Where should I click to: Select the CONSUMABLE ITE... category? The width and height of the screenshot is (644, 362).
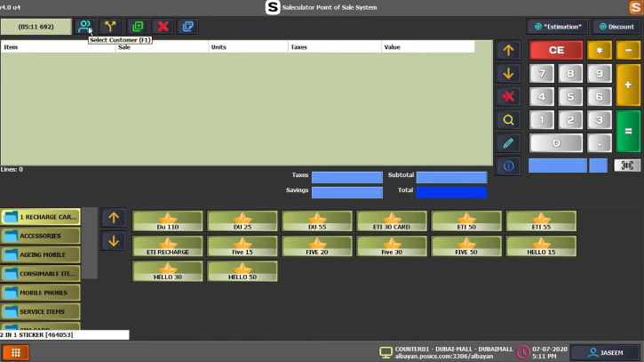40,274
